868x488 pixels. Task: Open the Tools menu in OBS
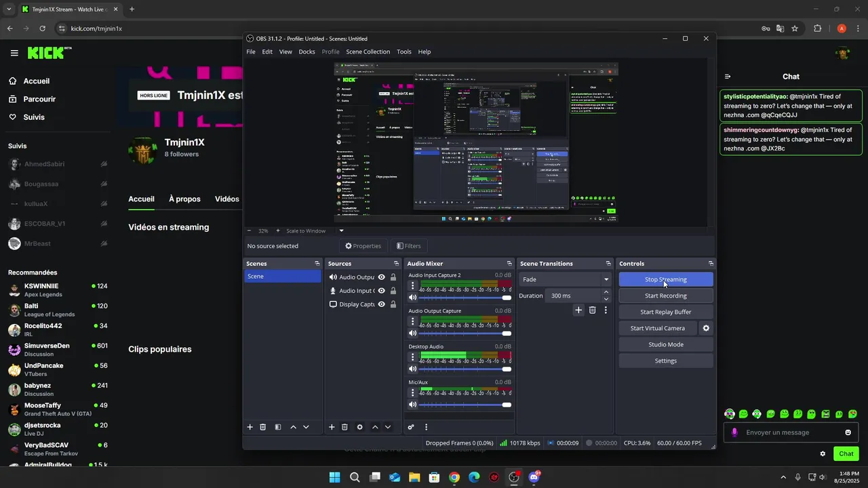click(404, 52)
